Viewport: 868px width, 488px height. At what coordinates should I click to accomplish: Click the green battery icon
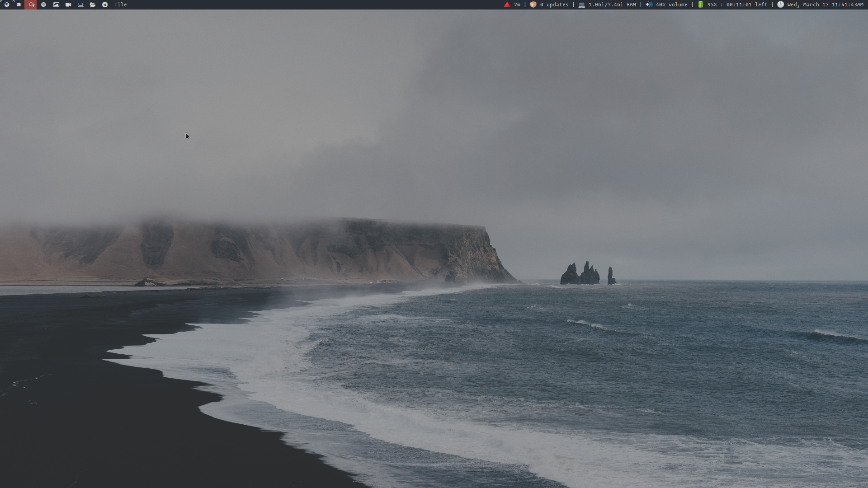(x=700, y=5)
